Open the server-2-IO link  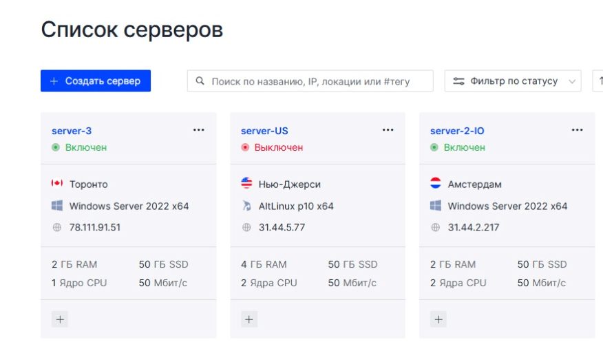pos(457,131)
